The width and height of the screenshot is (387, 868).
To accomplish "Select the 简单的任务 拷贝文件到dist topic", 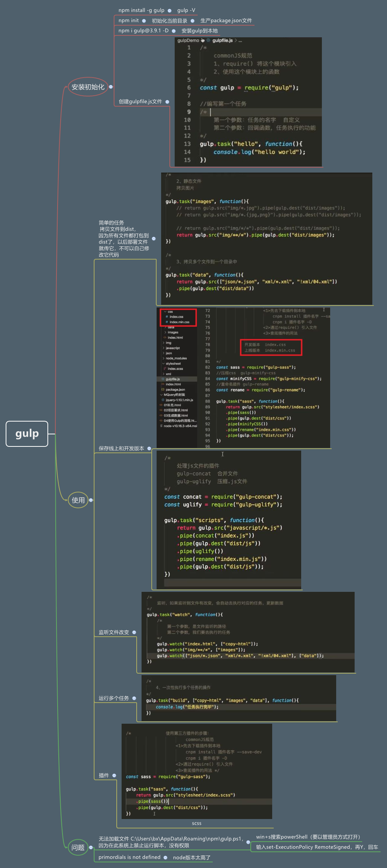I will click(x=124, y=238).
